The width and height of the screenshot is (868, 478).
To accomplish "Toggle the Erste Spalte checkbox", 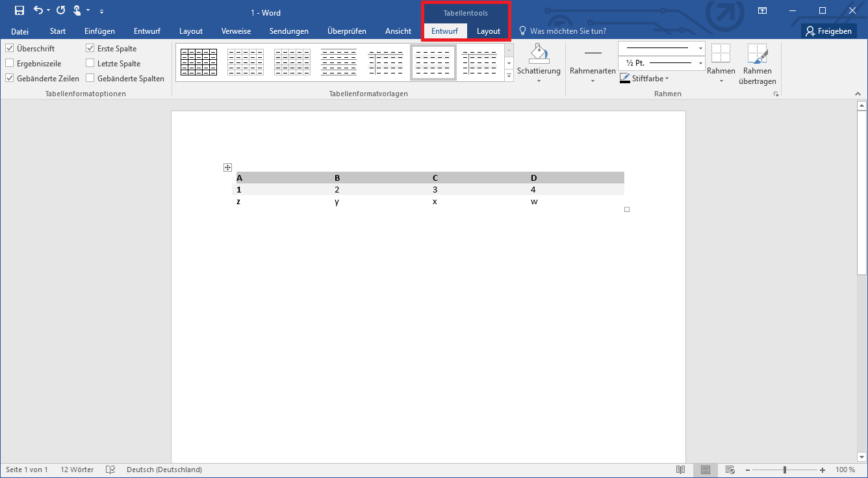I will coord(90,48).
